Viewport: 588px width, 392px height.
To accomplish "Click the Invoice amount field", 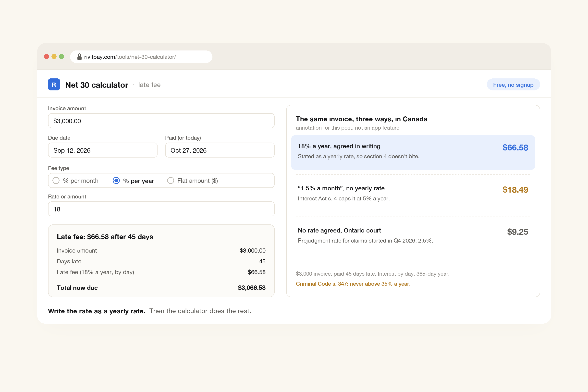I will tap(161, 121).
